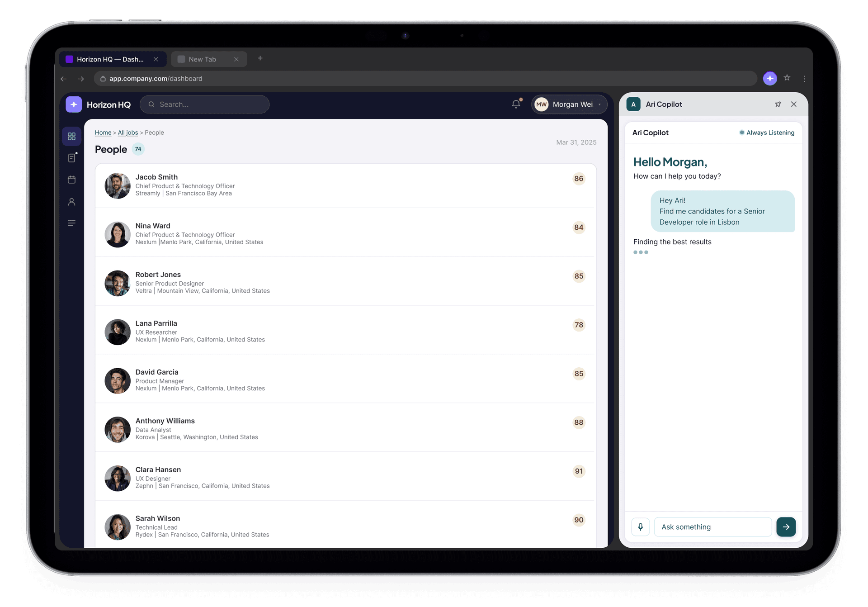
Task: Click the All jobs breadcrumb link
Action: tap(127, 133)
